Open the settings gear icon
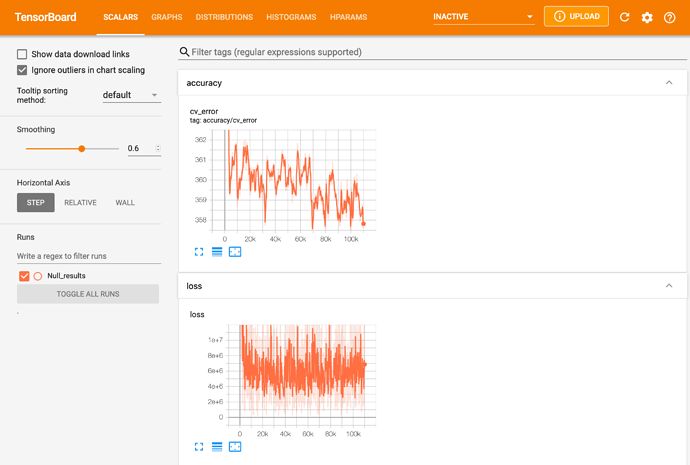Viewport: 690px width, 465px height. 647,18
